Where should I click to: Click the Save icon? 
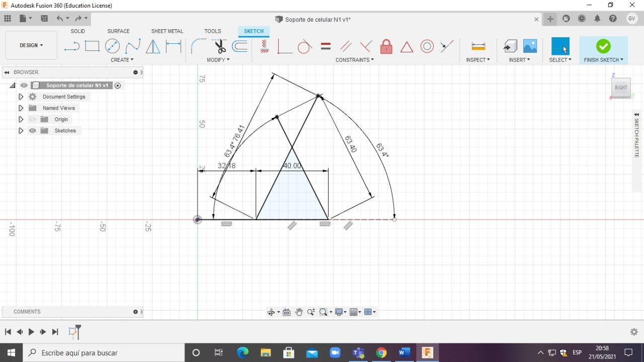(x=44, y=19)
